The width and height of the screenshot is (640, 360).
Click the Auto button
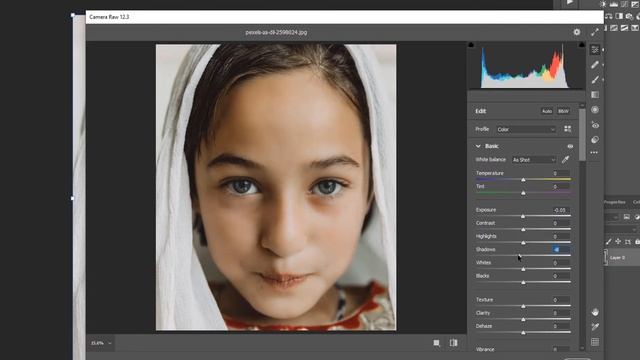(x=547, y=111)
